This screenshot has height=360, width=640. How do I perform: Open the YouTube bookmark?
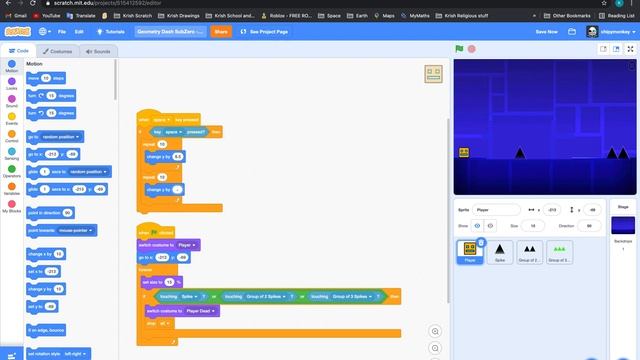click(x=47, y=16)
